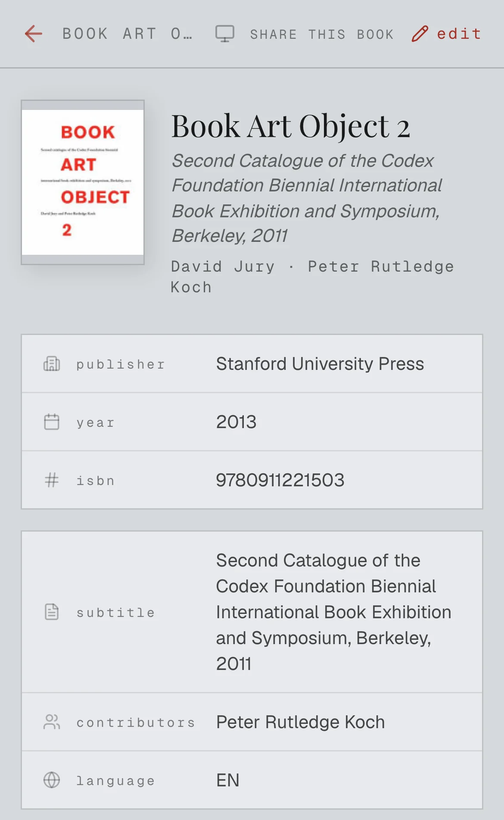
Task: Click the calendar icon beside year
Action: point(52,422)
